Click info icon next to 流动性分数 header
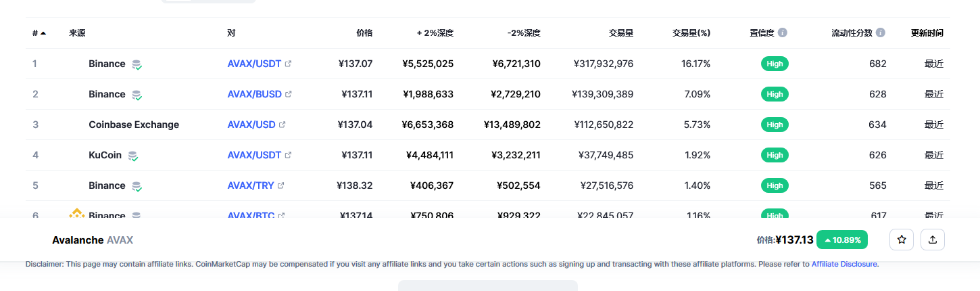Viewport: 980px width, 291px height. 881,32
